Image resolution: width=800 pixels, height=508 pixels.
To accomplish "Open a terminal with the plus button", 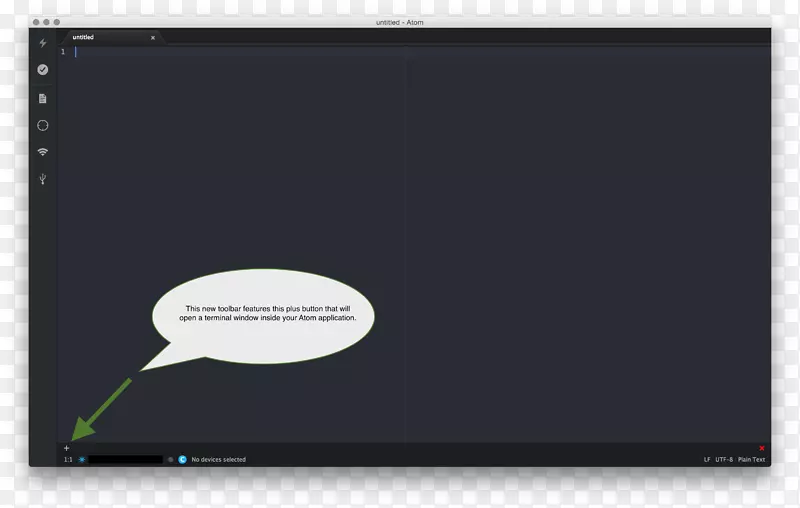I will click(x=67, y=448).
